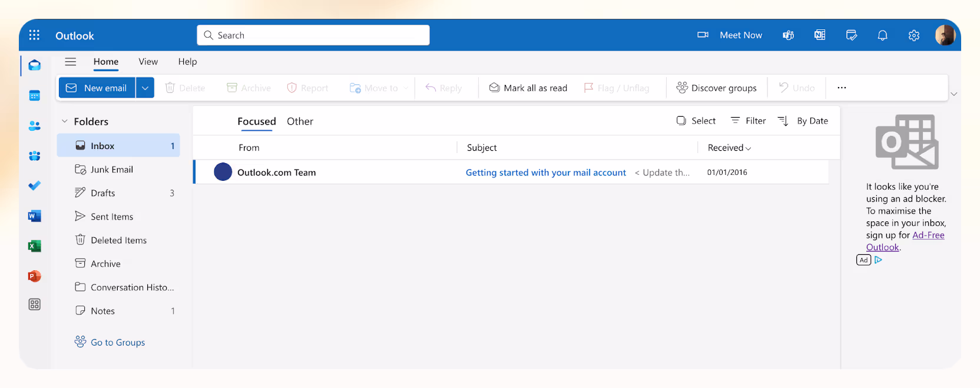Toggle the hamburger navigation pane button
The height and width of the screenshot is (388, 980).
(x=71, y=62)
